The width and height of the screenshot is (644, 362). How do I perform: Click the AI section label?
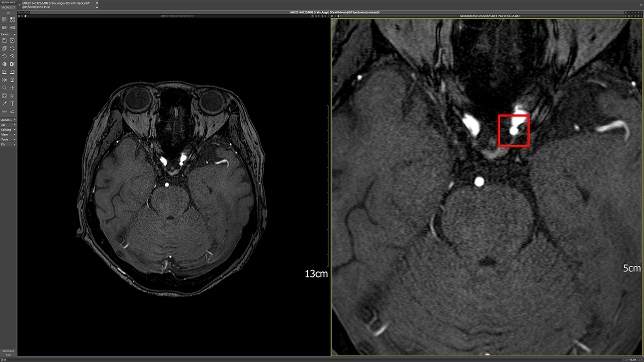tap(8, 13)
